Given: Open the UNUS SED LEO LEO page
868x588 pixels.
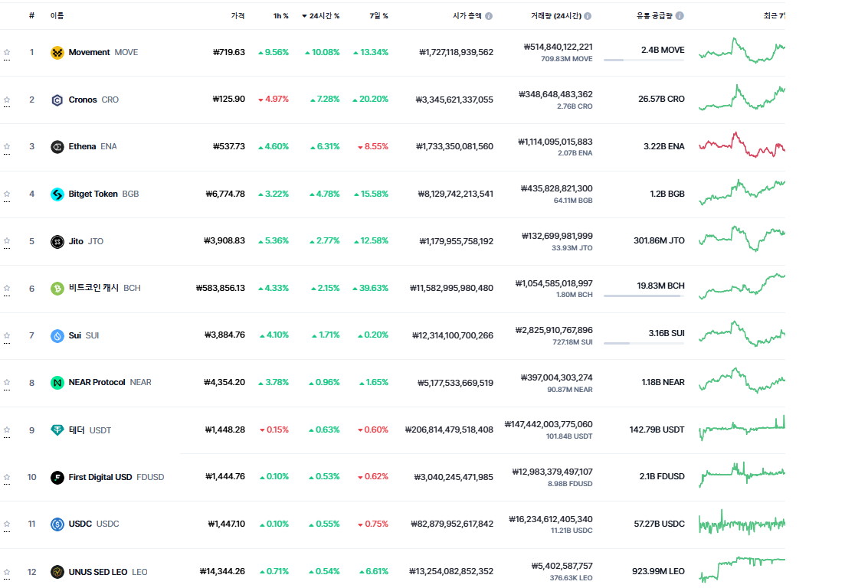Looking at the screenshot, I should (108, 572).
